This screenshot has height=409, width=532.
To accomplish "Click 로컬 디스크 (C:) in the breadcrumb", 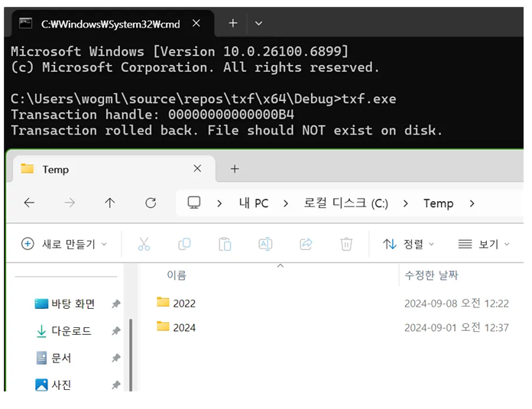I will click(345, 203).
